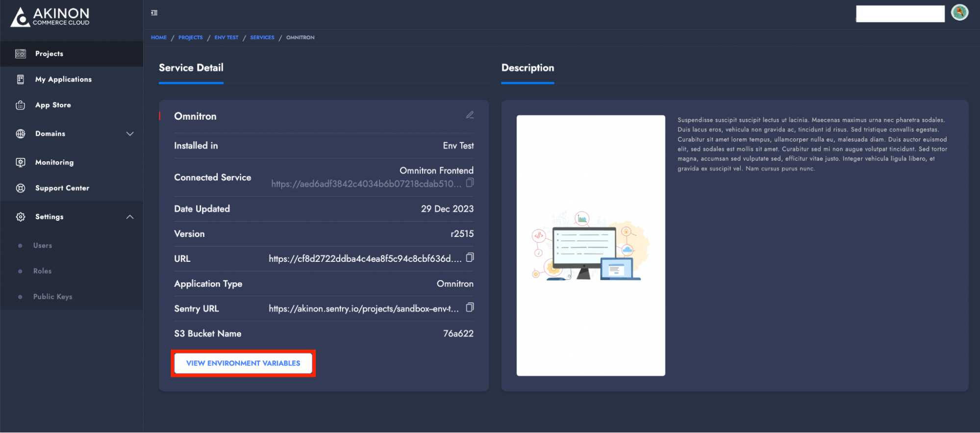Click the edit pencil icon beside Omnitron
Screen dimensions: 980x433
pos(470,115)
